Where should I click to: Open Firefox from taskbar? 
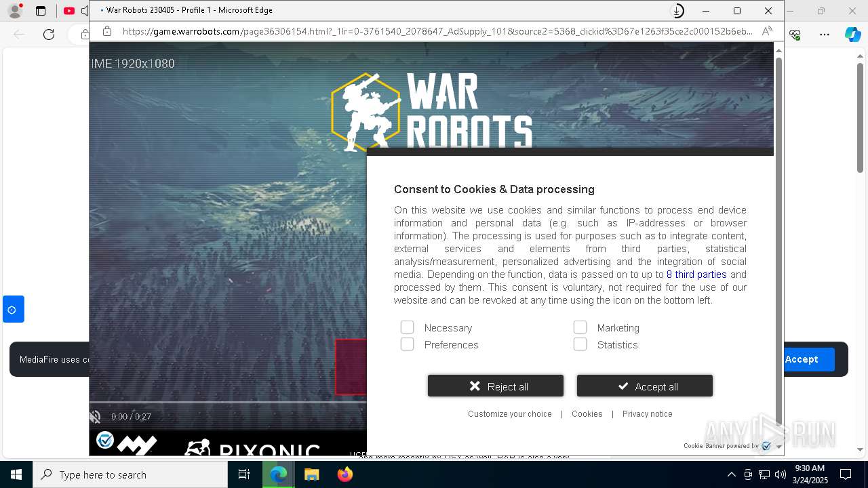(x=345, y=474)
